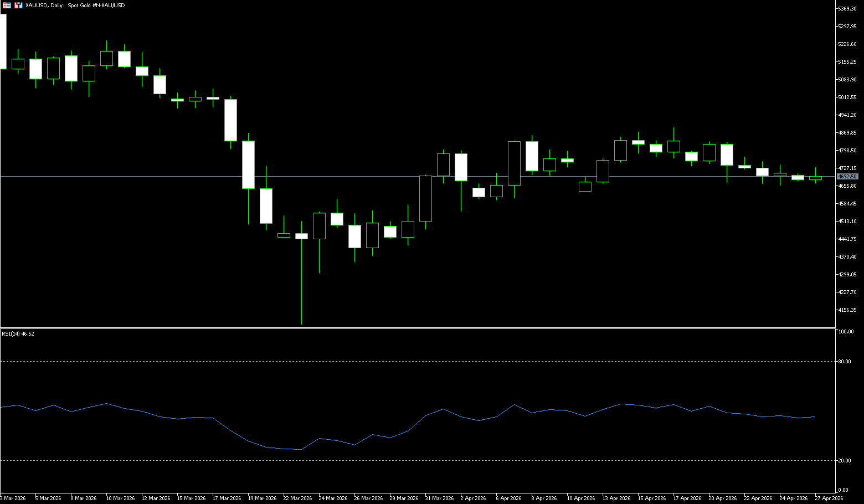Click the 5369.30 price scale label

point(847,9)
